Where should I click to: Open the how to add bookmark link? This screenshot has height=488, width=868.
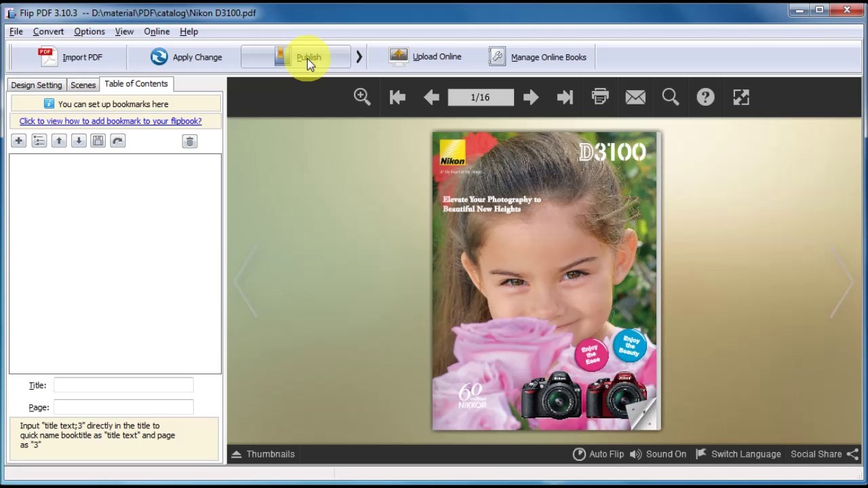(x=111, y=121)
